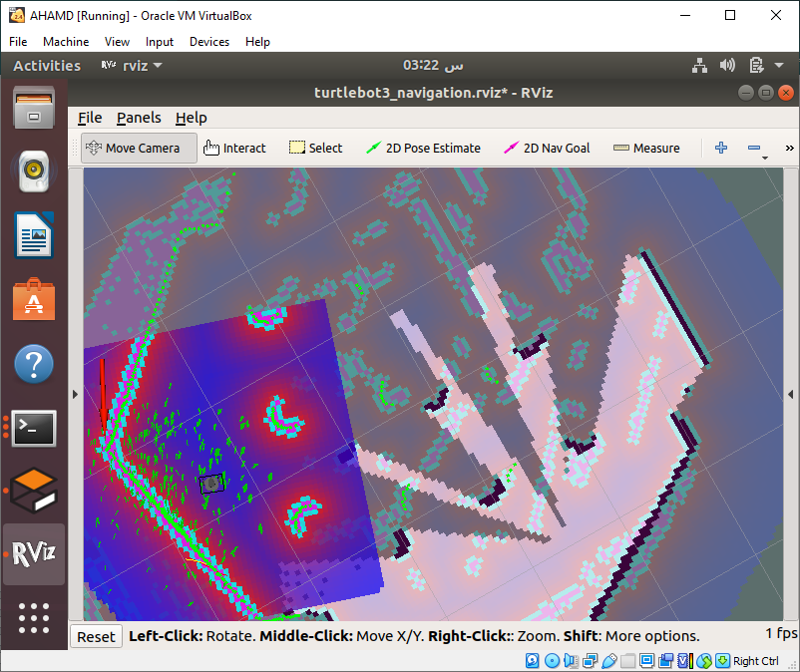Expand the toolbar overflow chevron
The width and height of the screenshot is (800, 672).
(789, 148)
